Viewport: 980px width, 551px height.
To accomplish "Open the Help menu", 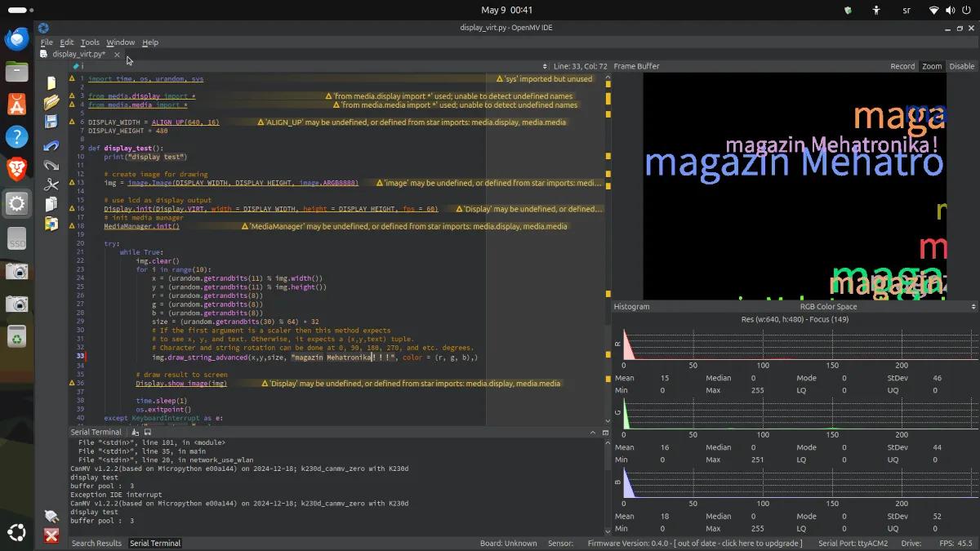I will 150,42.
